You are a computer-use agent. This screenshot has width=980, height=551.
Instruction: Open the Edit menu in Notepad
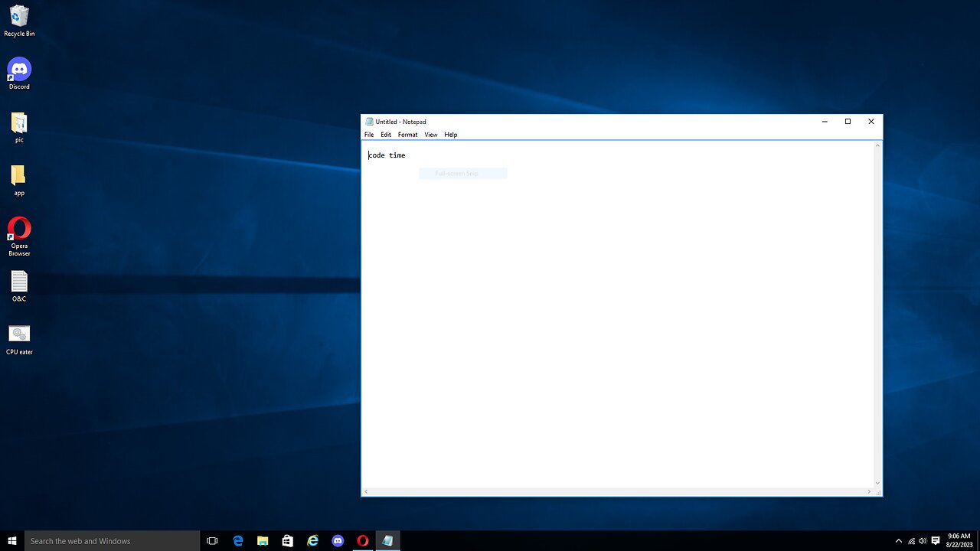pyautogui.click(x=386, y=135)
